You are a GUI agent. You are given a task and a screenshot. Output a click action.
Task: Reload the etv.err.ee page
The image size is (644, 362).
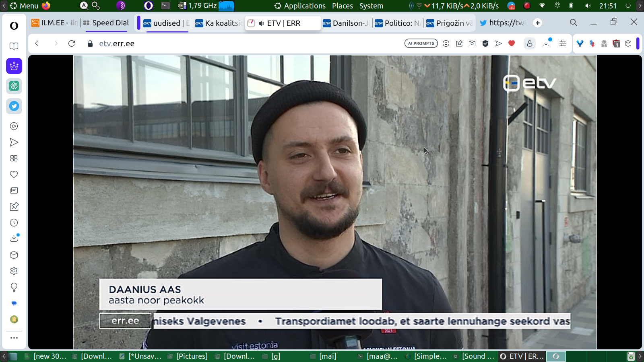[72, 43]
